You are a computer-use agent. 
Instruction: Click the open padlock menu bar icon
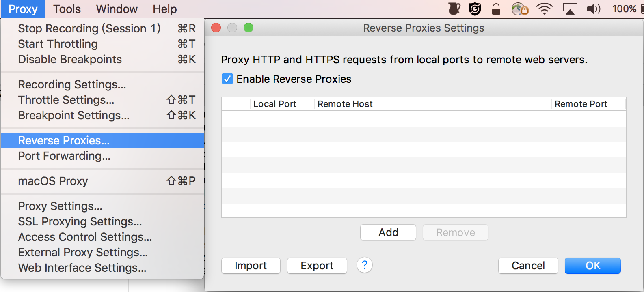tap(496, 9)
